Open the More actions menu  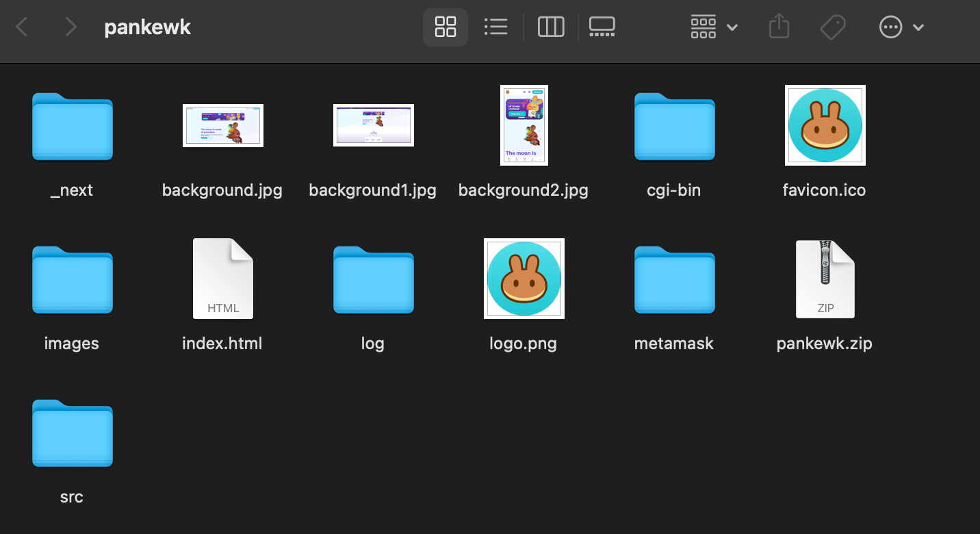coord(901,27)
